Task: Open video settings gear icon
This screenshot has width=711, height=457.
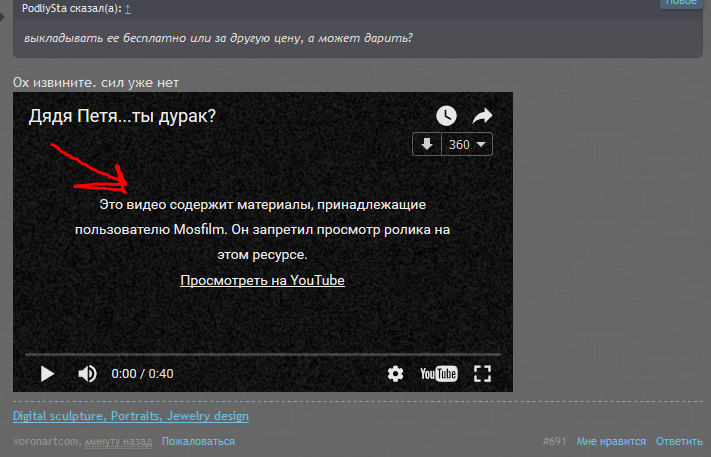Action: click(x=395, y=374)
